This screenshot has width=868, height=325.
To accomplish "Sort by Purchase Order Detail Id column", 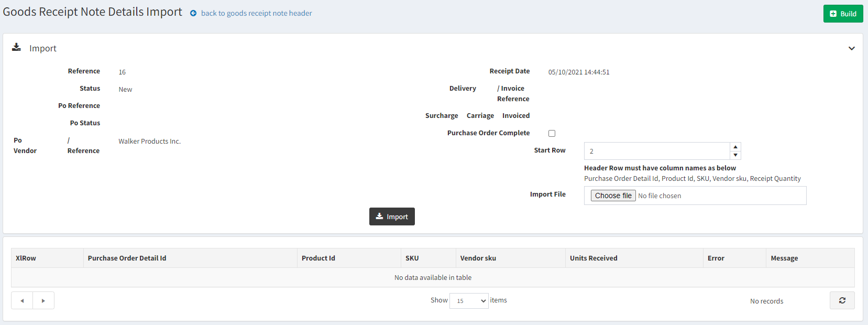I will coord(127,258).
